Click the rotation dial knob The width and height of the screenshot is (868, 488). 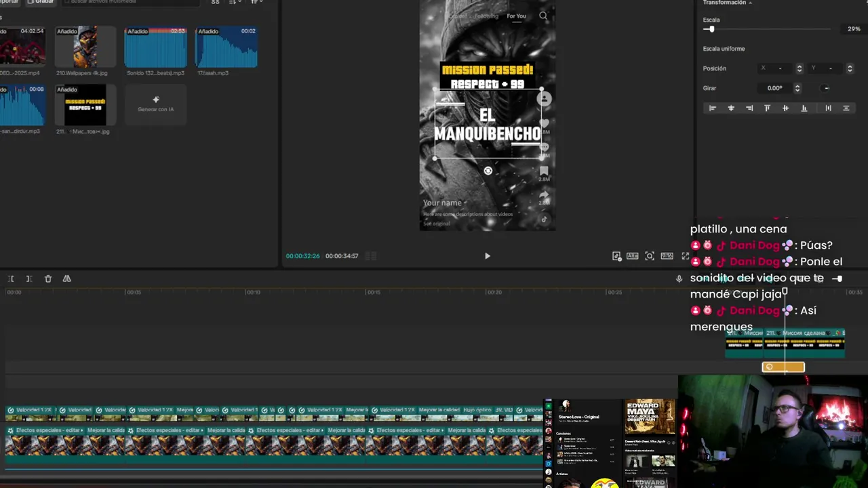point(825,88)
